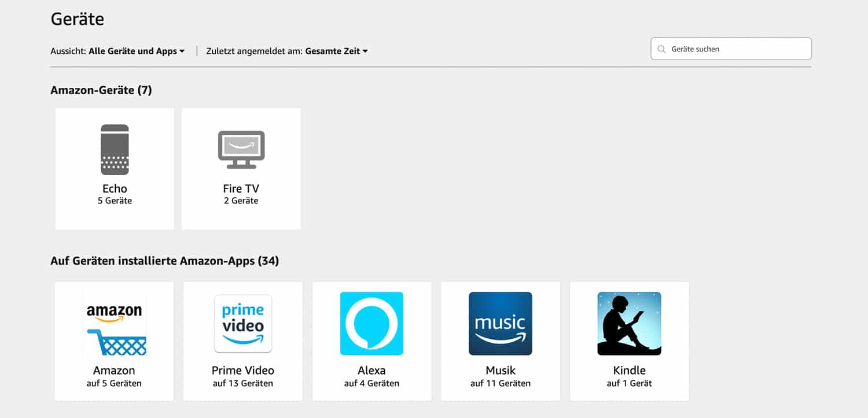Click the 'Amazon-Geräte (7)' section heading
Screen dimensions: 868x418
[x=101, y=90]
